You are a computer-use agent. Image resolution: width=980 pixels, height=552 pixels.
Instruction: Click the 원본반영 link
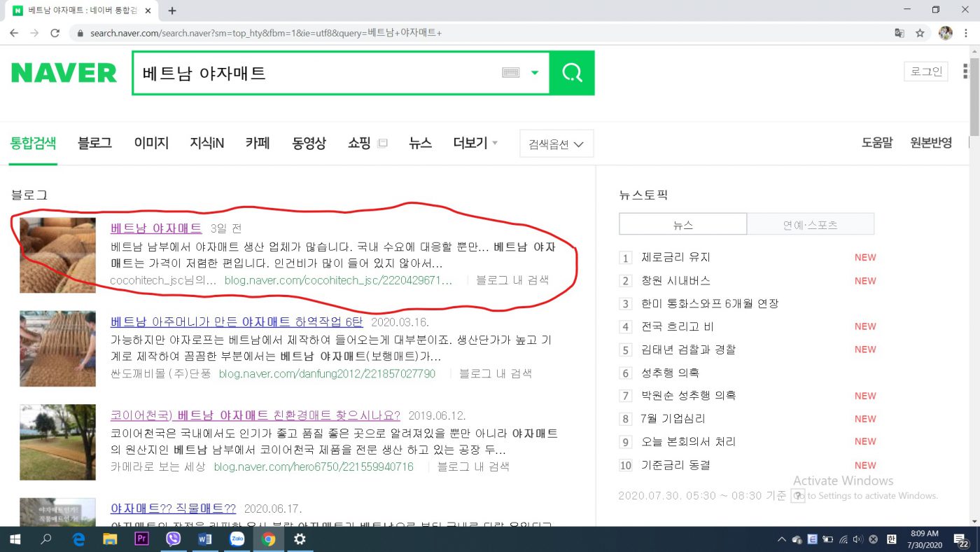[x=931, y=143]
